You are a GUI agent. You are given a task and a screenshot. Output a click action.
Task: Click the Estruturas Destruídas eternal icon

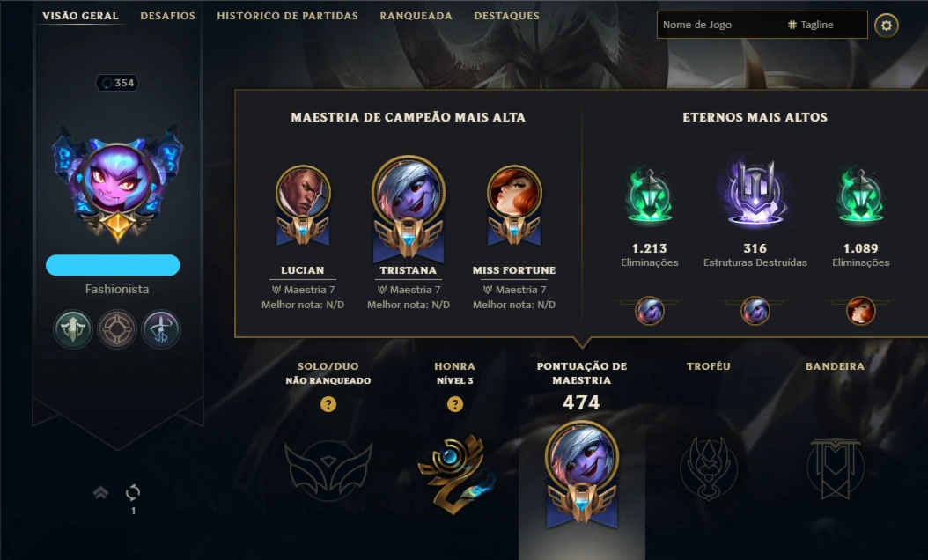tap(755, 191)
